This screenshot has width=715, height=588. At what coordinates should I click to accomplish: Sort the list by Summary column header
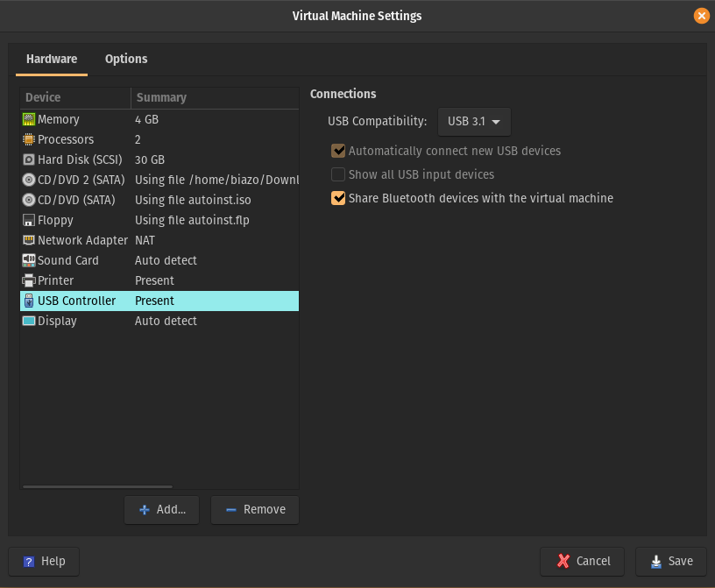[214, 97]
